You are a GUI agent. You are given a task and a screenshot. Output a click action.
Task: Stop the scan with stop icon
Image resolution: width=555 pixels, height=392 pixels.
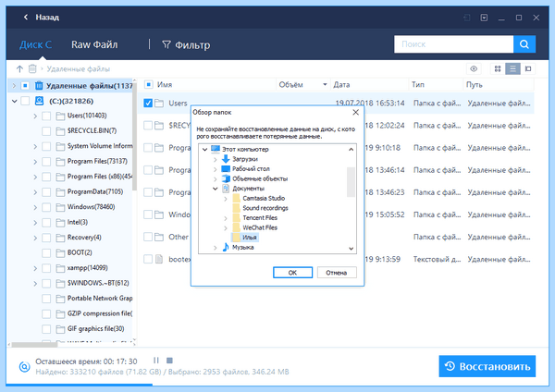coord(169,361)
